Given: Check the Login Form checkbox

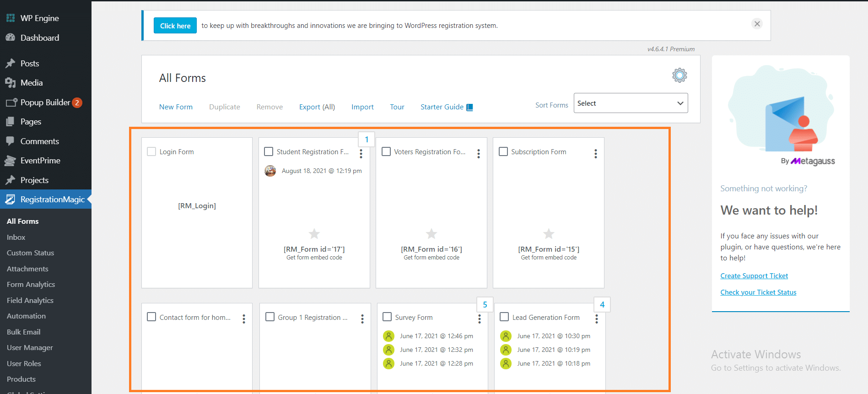Looking at the screenshot, I should click(151, 151).
